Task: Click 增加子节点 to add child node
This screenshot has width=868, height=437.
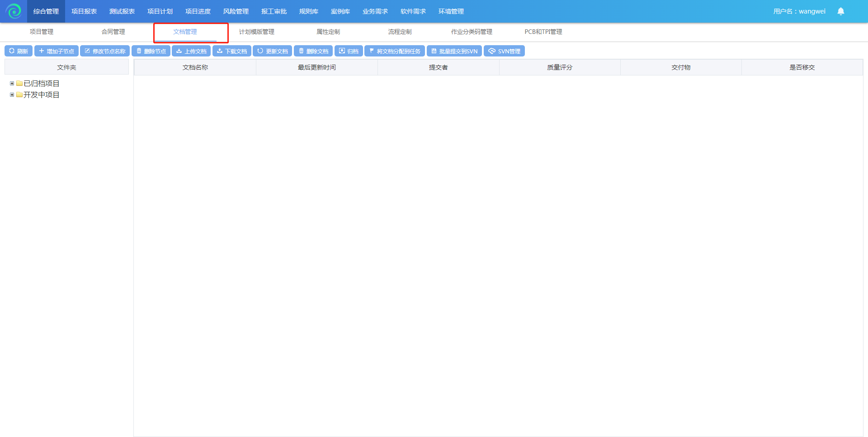Action: pos(57,51)
